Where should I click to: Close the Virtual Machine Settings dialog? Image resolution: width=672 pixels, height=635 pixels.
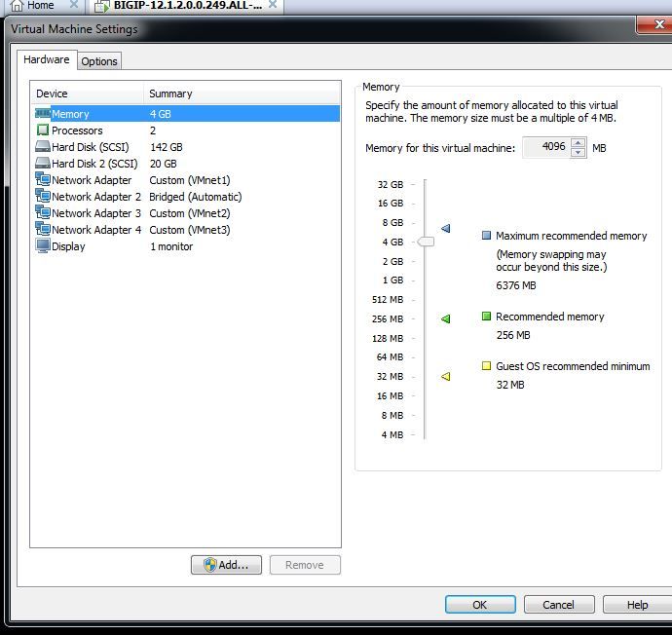tap(655, 24)
